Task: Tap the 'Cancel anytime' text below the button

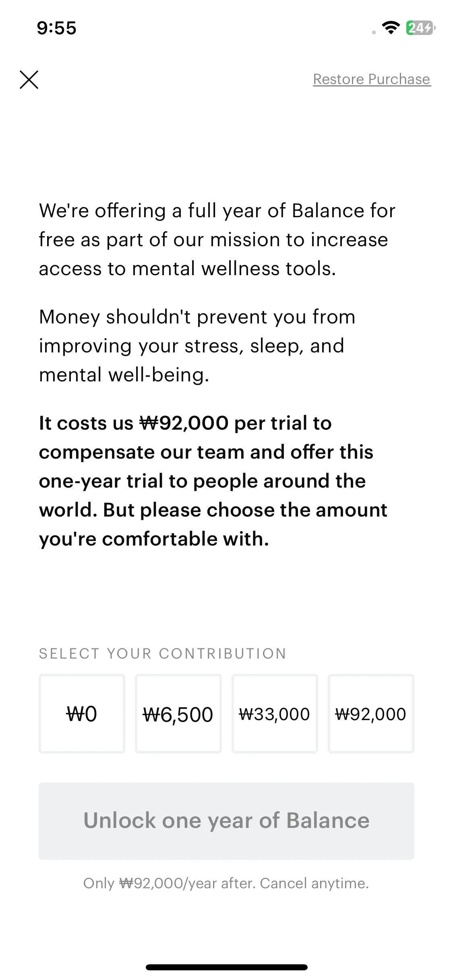Action: (314, 883)
